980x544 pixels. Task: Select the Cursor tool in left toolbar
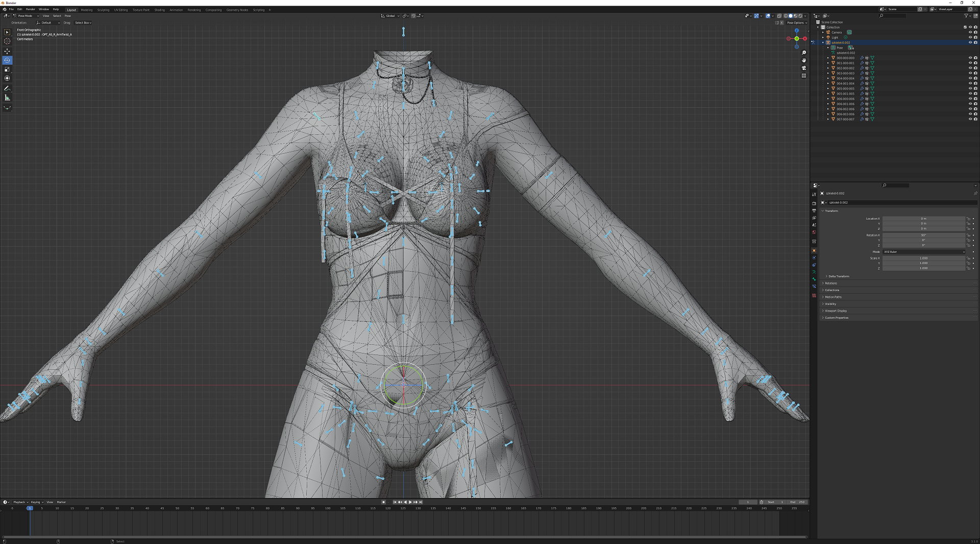pos(7,41)
